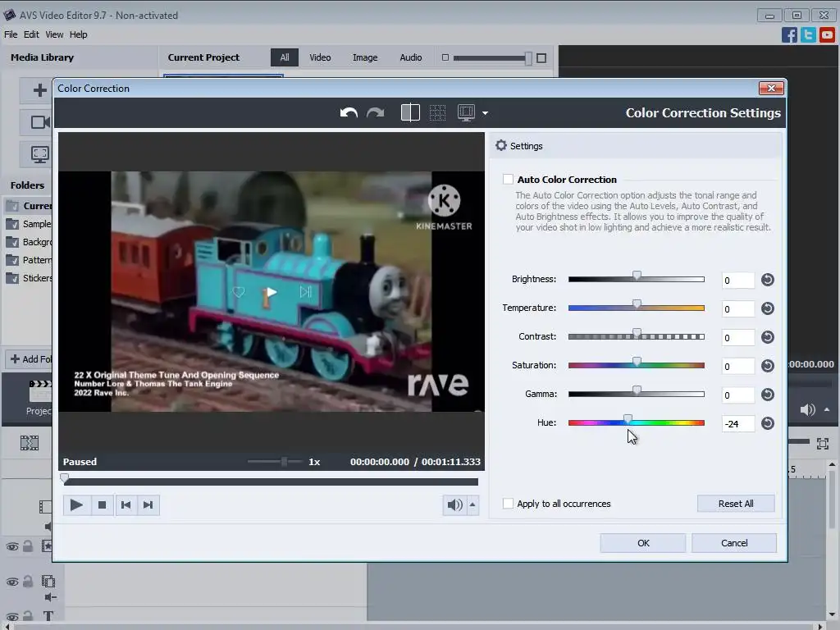Click the import media plus button

tap(39, 90)
